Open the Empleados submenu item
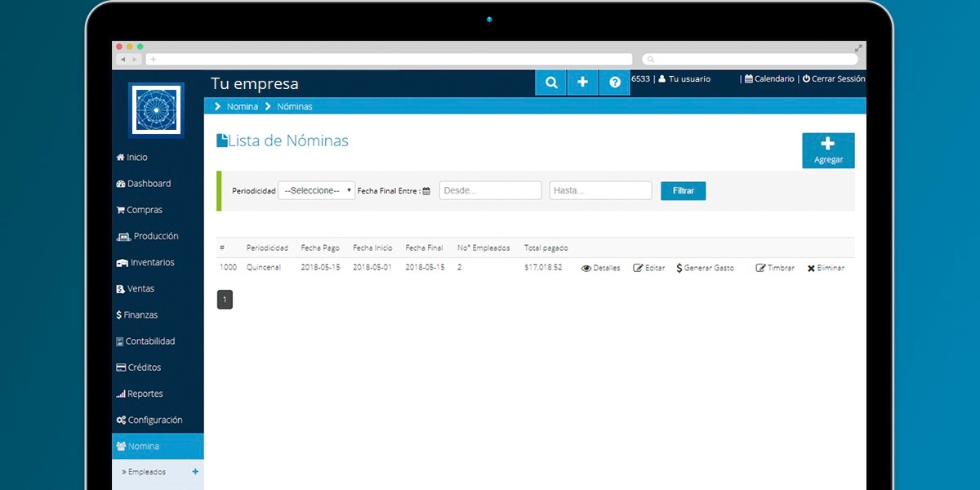 145,472
